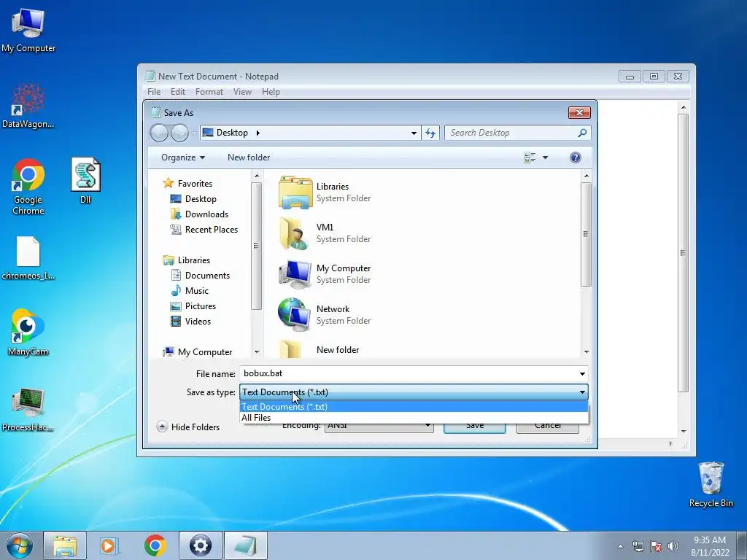Open Chrome from the taskbar
Image resolution: width=747 pixels, height=560 pixels.
click(155, 545)
